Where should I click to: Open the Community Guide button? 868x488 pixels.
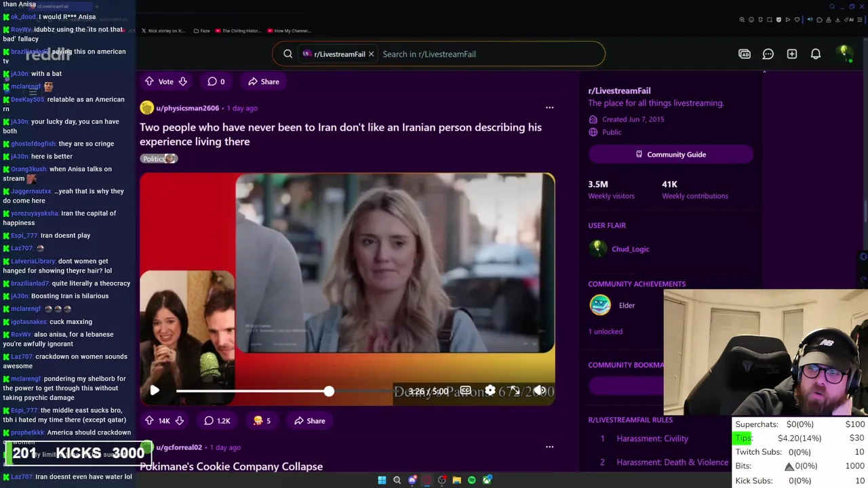pos(671,155)
